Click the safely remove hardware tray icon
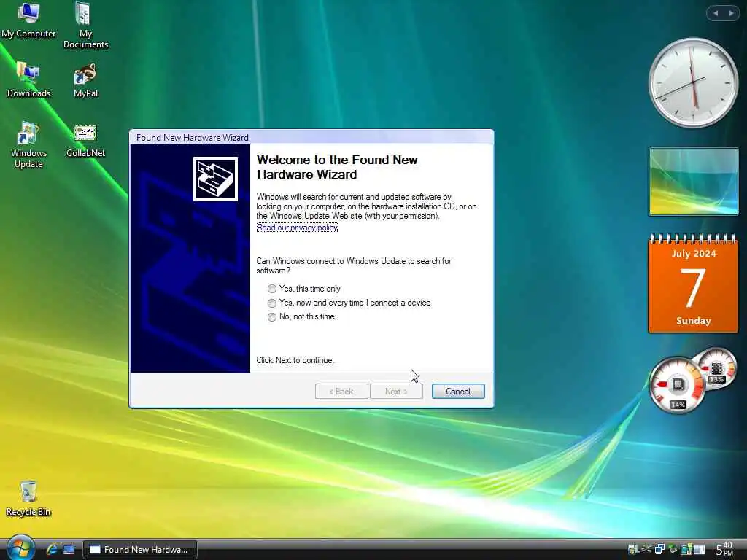The height and width of the screenshot is (560, 747). [x=646, y=550]
